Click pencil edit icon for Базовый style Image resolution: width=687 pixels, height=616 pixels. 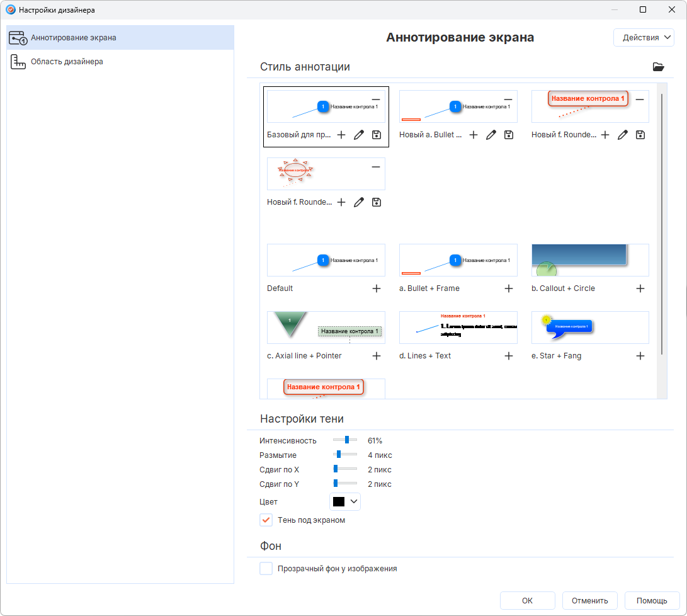coord(358,135)
